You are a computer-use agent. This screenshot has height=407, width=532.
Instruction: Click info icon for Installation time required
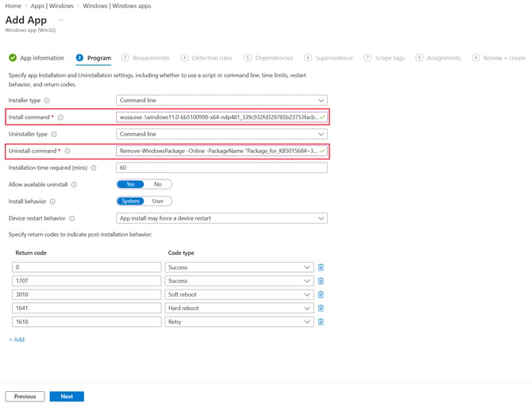pyautogui.click(x=94, y=168)
